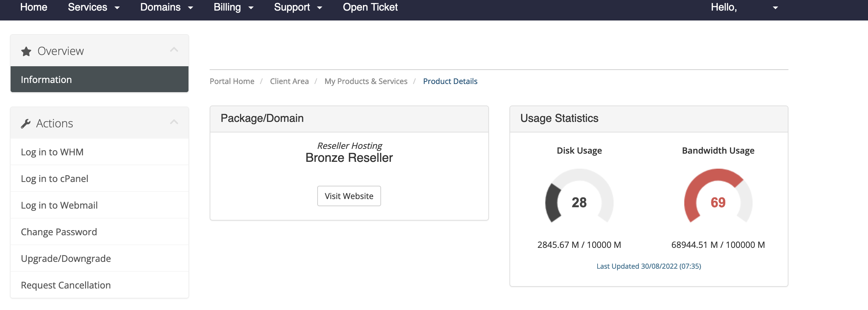The width and height of the screenshot is (868, 310).
Task: Open the Hello user account dropdown
Action: click(x=744, y=7)
